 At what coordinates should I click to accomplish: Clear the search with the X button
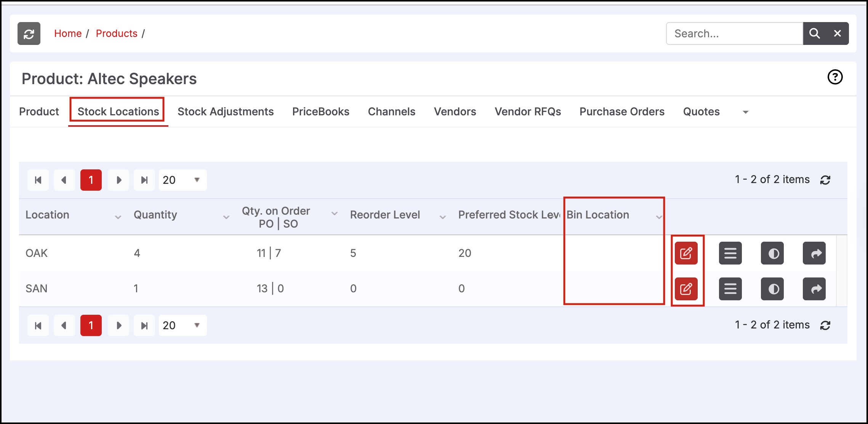pyautogui.click(x=838, y=33)
